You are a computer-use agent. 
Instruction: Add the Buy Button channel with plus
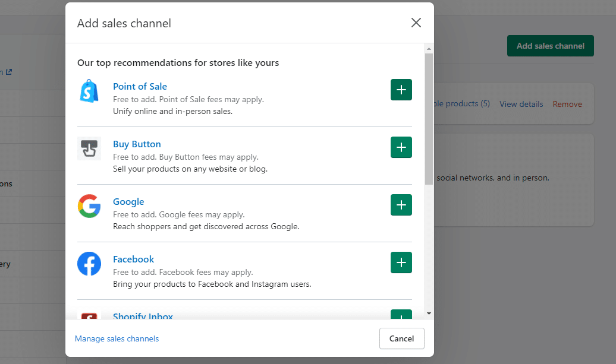tap(401, 147)
